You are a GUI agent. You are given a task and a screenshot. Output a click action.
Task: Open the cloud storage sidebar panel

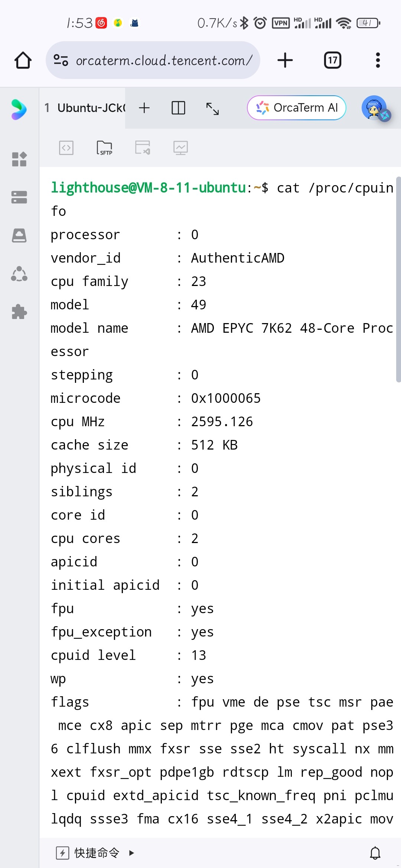coord(19,235)
